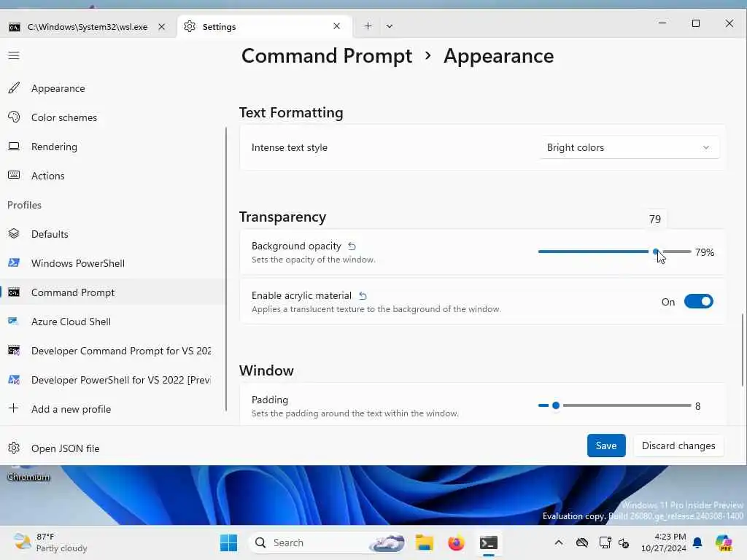Reset Background opacity with its revert arrow
The width and height of the screenshot is (747, 560).
click(352, 246)
